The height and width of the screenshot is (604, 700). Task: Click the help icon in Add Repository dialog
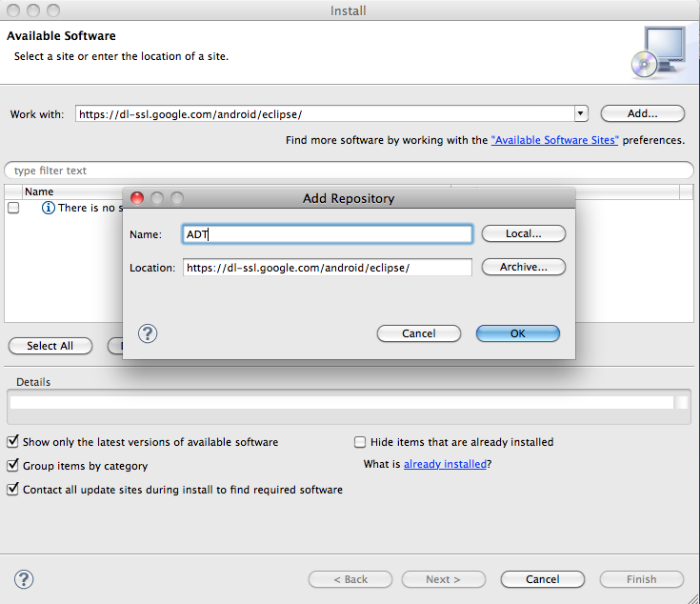148,333
